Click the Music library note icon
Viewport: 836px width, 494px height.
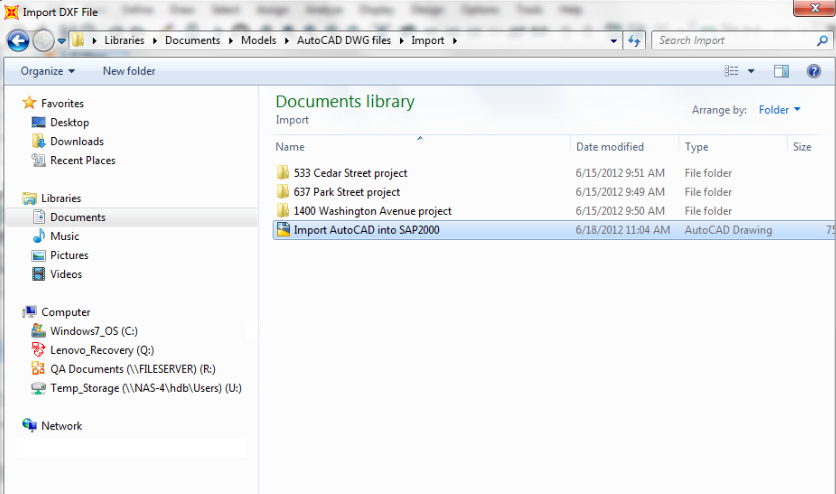(38, 236)
